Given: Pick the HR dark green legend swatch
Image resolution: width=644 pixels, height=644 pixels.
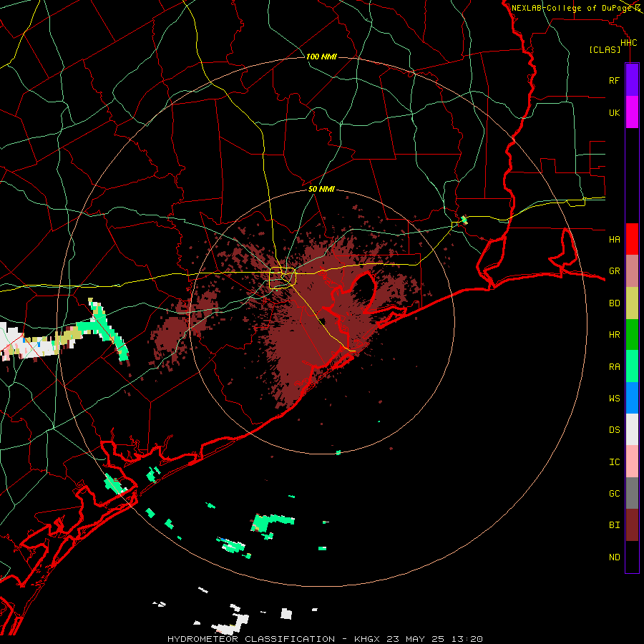Looking at the screenshot, I should click(632, 334).
